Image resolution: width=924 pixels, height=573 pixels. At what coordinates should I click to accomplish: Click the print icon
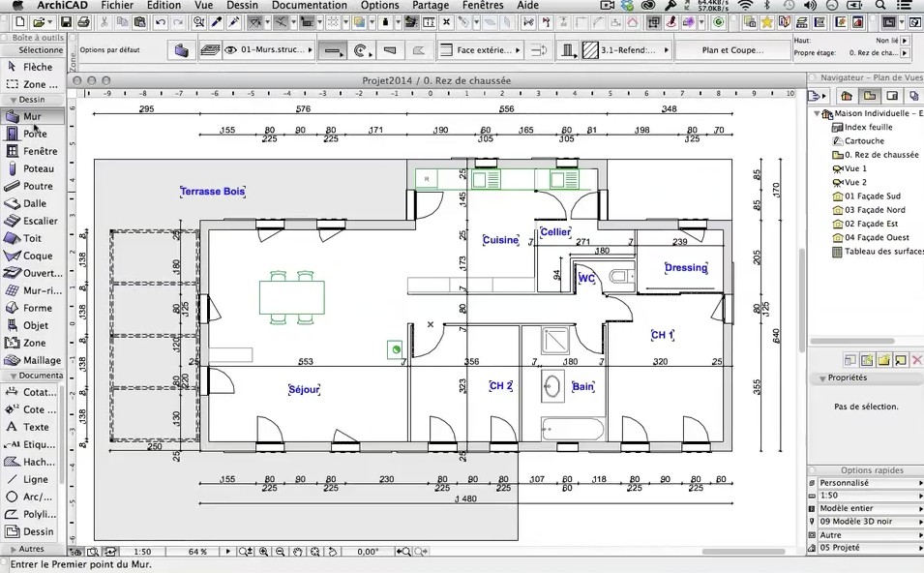(x=83, y=22)
